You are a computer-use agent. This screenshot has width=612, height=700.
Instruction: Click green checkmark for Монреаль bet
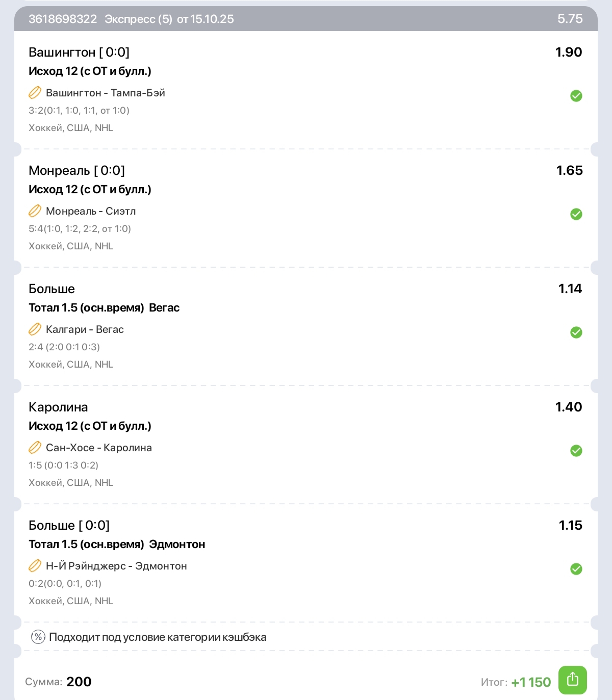[576, 214]
